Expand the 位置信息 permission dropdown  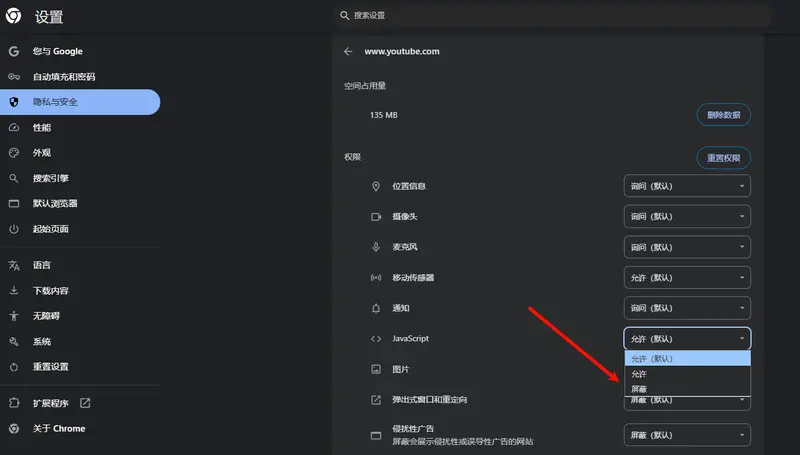(687, 186)
